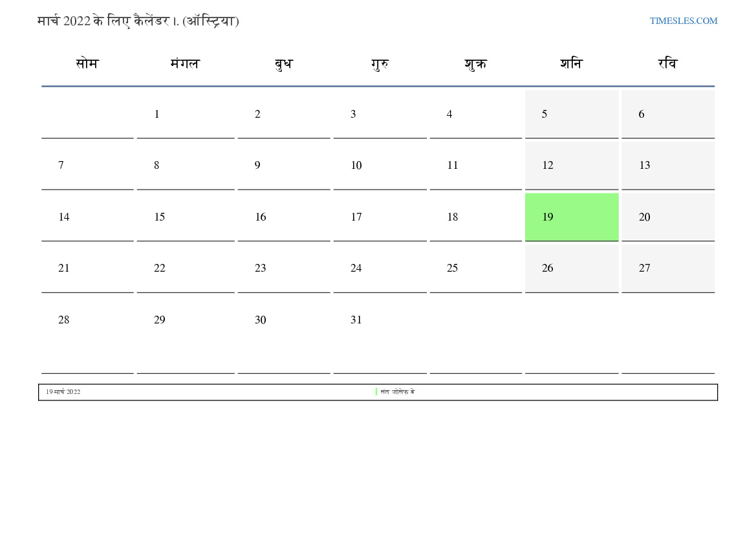Screen dimensions: 756x535
Task: Select Sunday date 27
Action: (x=667, y=268)
